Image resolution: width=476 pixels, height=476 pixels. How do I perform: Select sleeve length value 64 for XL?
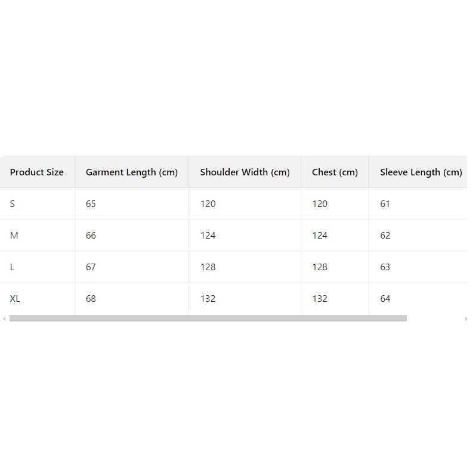click(385, 299)
